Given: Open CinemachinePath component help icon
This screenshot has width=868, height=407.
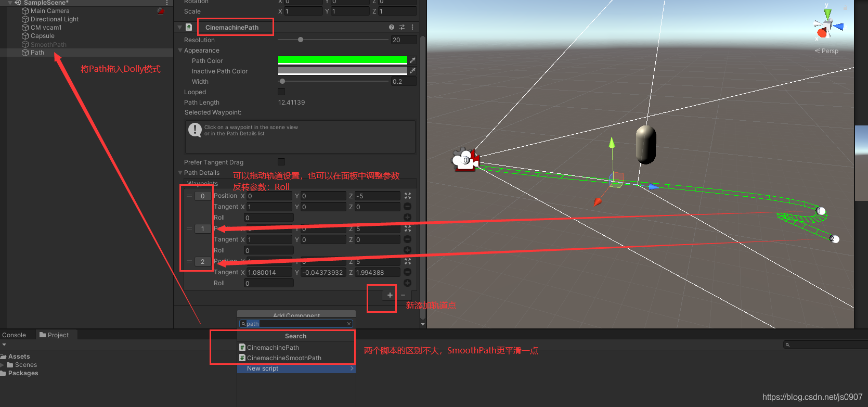Looking at the screenshot, I should (392, 27).
